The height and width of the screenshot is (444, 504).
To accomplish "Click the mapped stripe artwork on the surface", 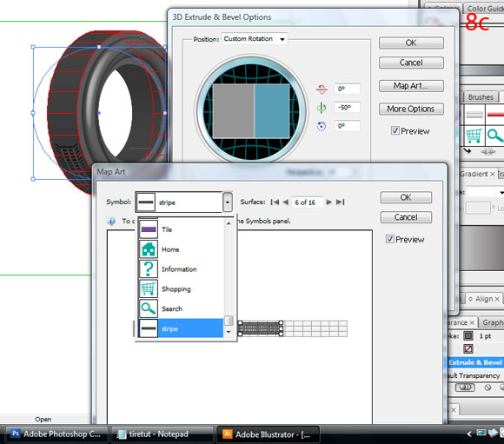I will tap(261, 328).
